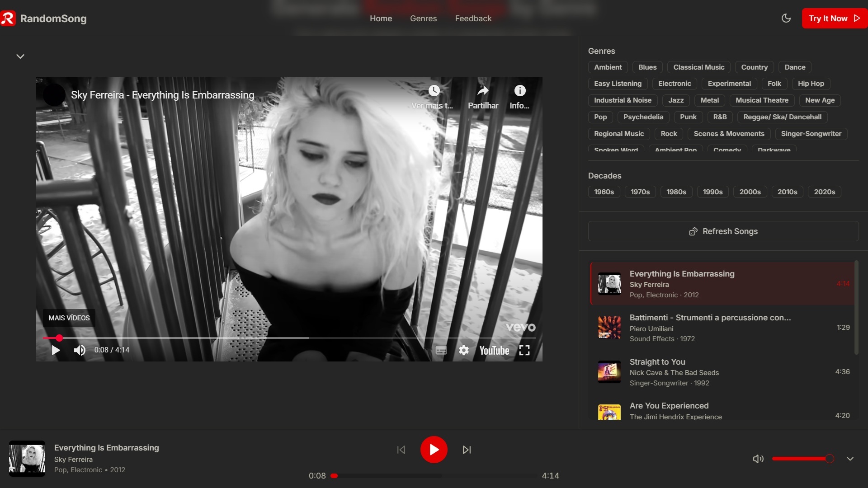Viewport: 868px width, 488px height.
Task: Select the R&B genre tag
Action: point(720,117)
